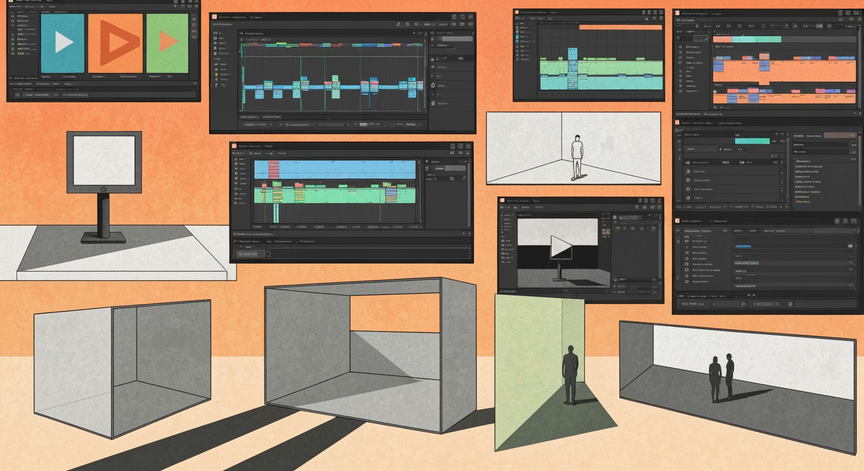Play the video in the monitor preview window
Screen dimensions: 864x471
pyautogui.click(x=561, y=247)
